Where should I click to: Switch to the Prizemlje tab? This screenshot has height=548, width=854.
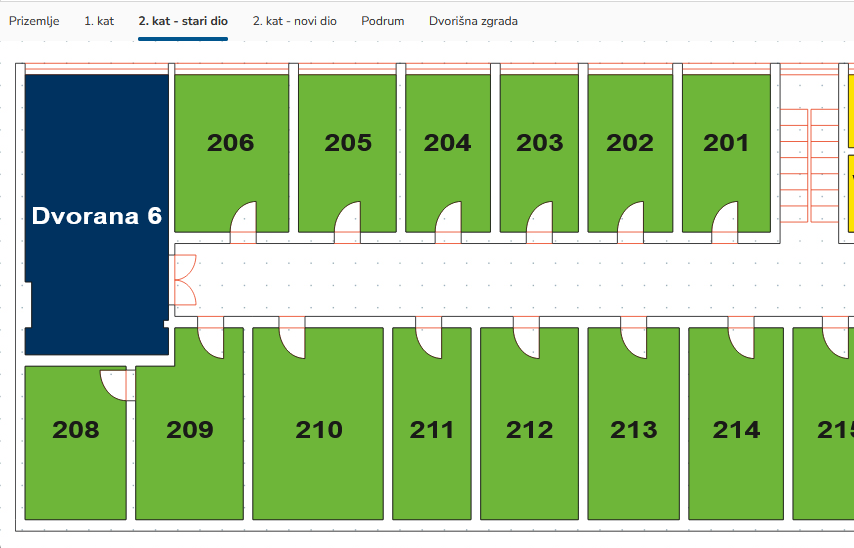click(35, 21)
